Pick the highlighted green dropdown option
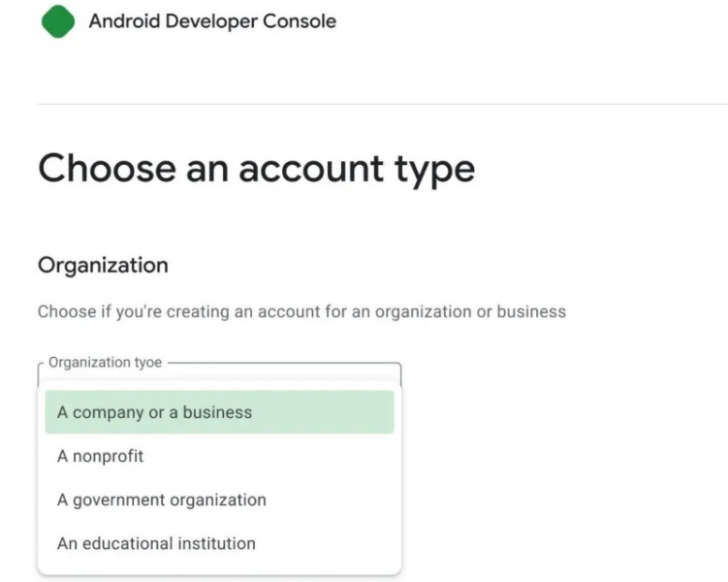 219,412
